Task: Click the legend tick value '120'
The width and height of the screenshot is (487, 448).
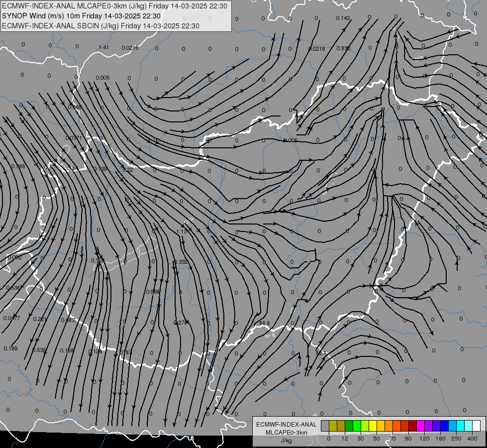Action: tap(424, 439)
